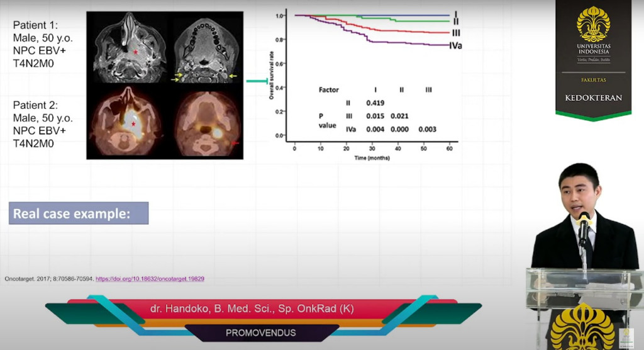644x350 pixels.
Task: Click the red star on the lower-left PET scan
Action: coord(133,124)
